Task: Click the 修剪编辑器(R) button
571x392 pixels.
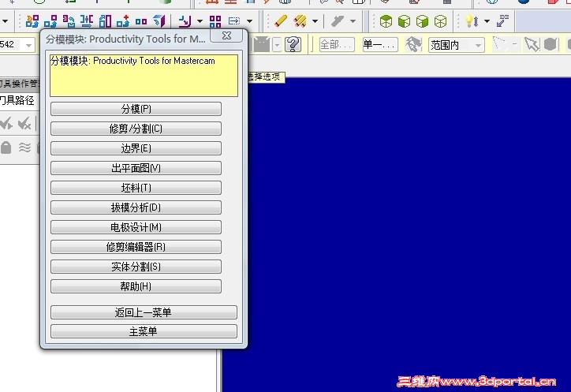Action: coord(136,247)
